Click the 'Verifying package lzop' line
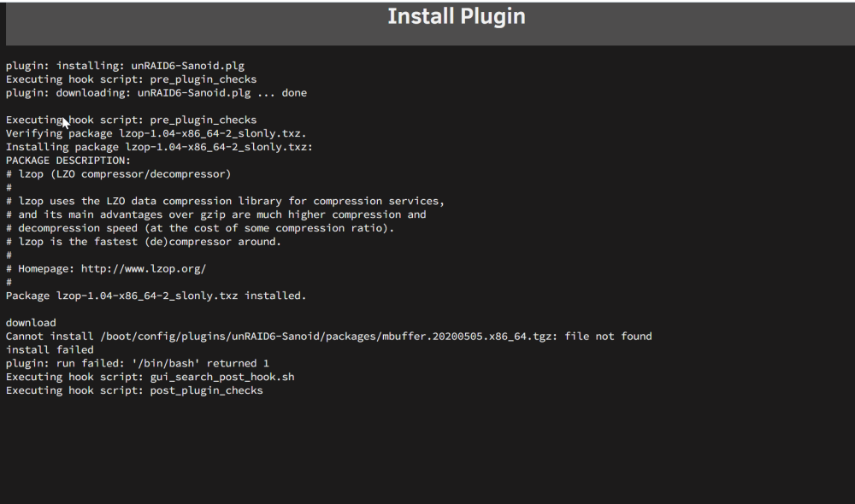 pos(156,133)
